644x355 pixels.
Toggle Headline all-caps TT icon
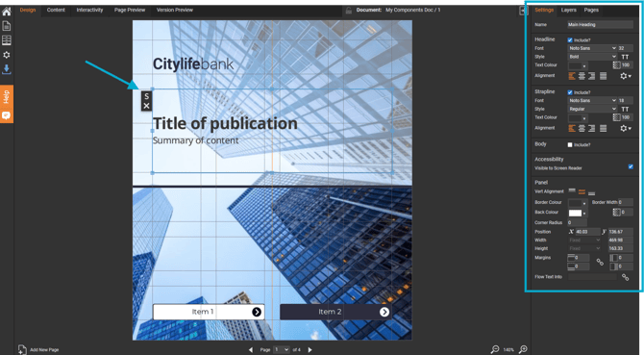pos(625,57)
